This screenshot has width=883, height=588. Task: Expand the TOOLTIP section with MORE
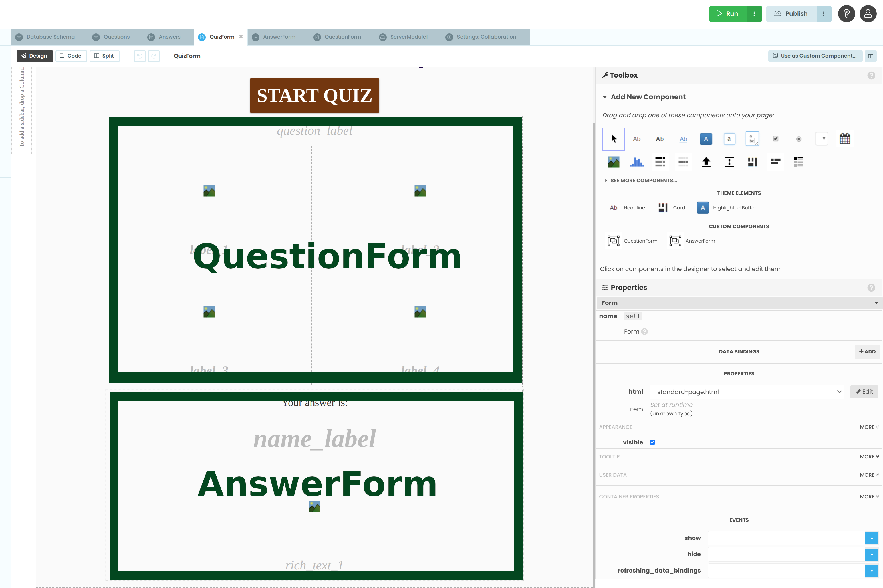(x=869, y=456)
